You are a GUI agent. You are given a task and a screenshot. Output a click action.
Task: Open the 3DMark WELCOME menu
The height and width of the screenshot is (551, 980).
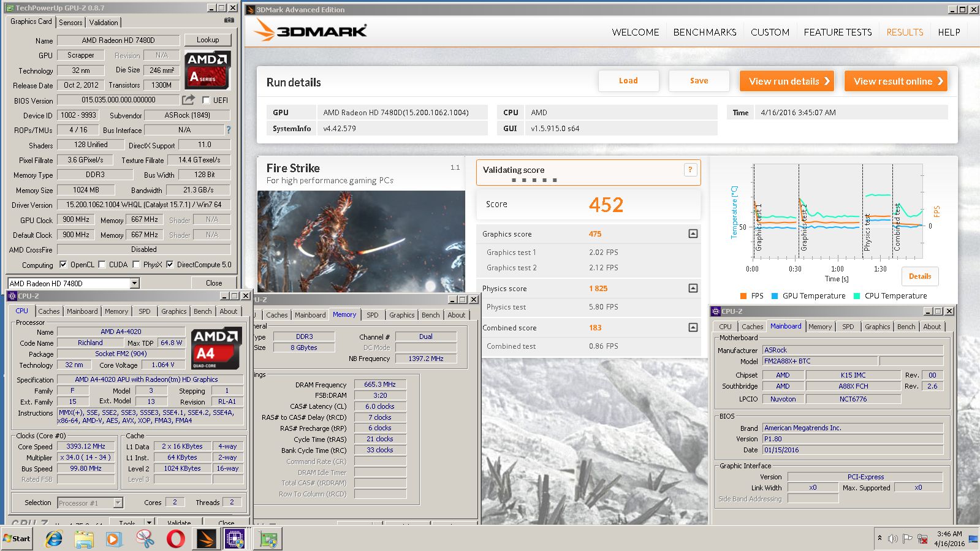click(636, 32)
